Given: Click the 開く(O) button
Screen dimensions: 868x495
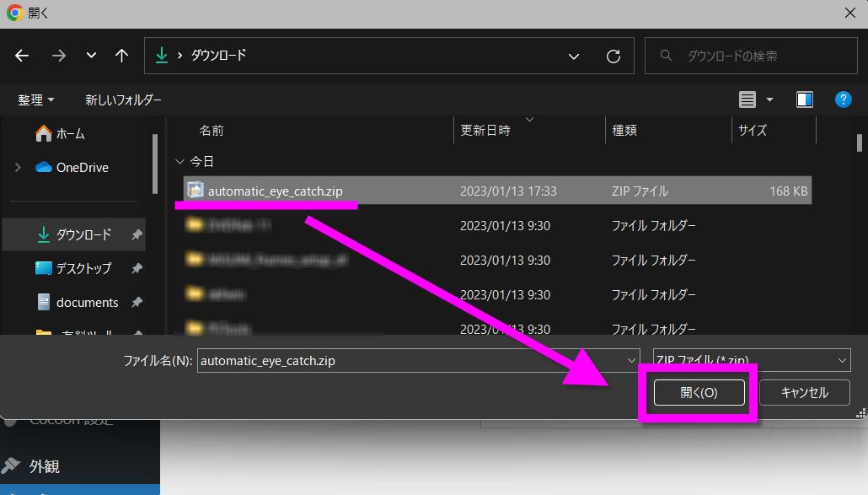Looking at the screenshot, I should tap(699, 392).
